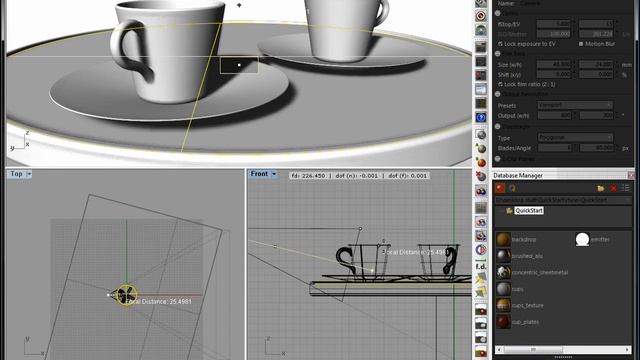This screenshot has width=640, height=360.
Task: Click the red-blue-white circle toolbar icon
Action: point(481,250)
